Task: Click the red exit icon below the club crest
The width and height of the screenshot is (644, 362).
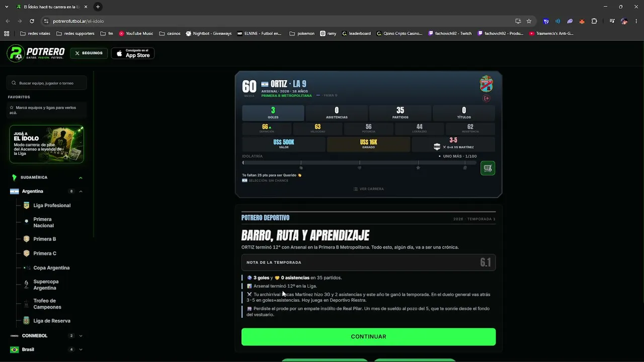Action: (486, 98)
